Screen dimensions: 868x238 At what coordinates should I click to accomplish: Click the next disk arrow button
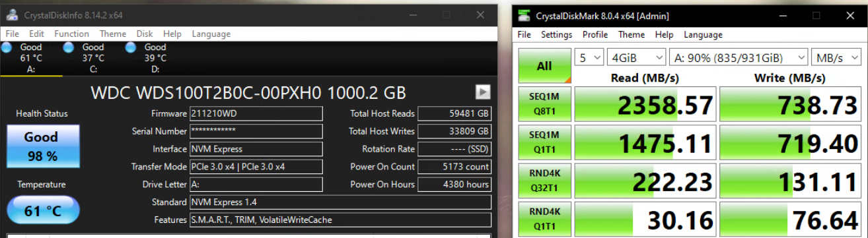click(483, 92)
